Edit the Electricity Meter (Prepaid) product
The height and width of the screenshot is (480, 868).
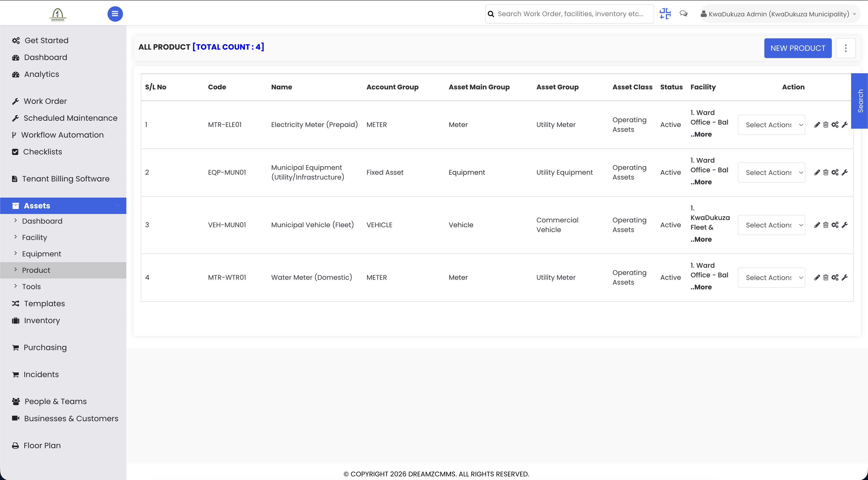point(817,125)
